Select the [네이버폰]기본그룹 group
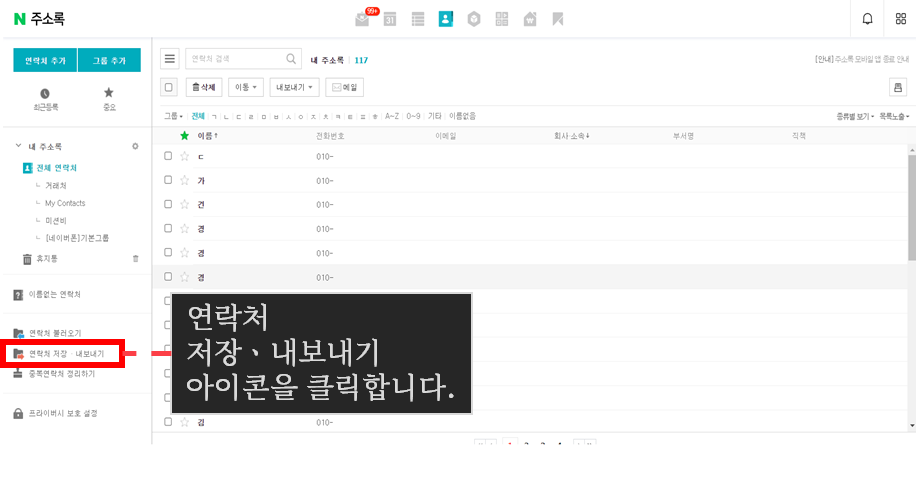This screenshot has height=480, width=916. point(77,238)
